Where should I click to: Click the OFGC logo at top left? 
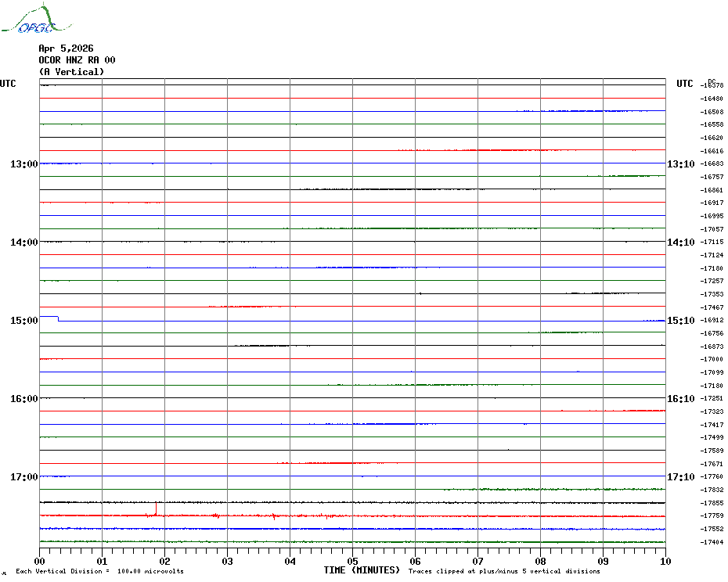click(30, 20)
